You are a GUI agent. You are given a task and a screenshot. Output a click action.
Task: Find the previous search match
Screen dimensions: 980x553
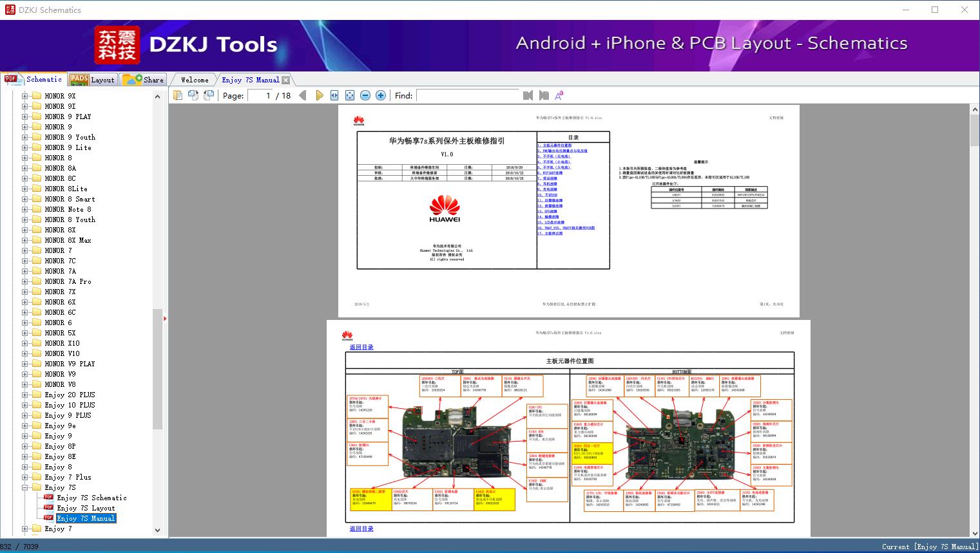[528, 95]
